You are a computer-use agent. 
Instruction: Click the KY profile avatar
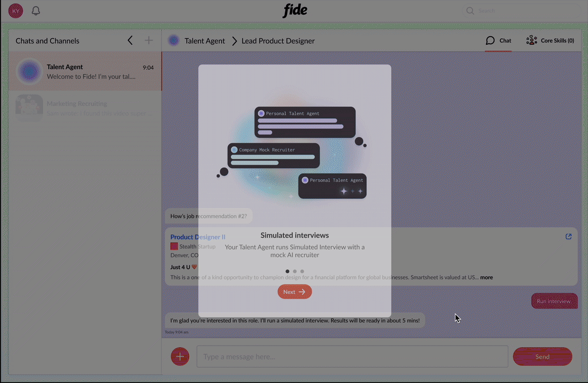tap(15, 11)
